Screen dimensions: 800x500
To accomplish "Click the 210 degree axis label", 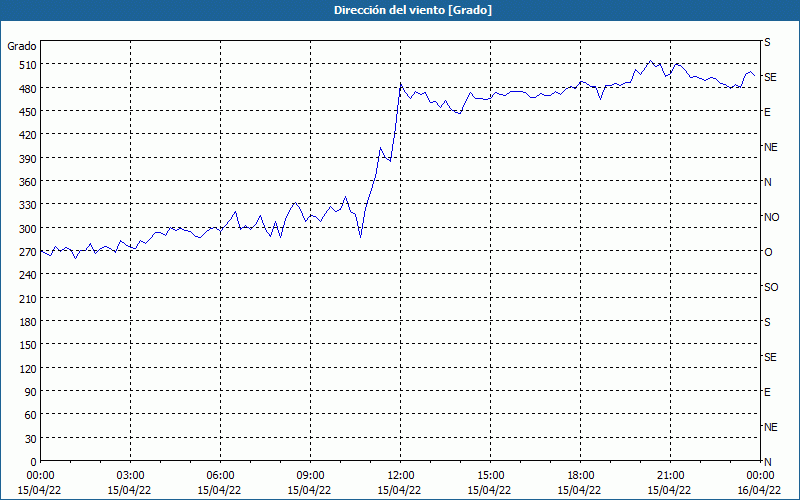I will 29,298.
